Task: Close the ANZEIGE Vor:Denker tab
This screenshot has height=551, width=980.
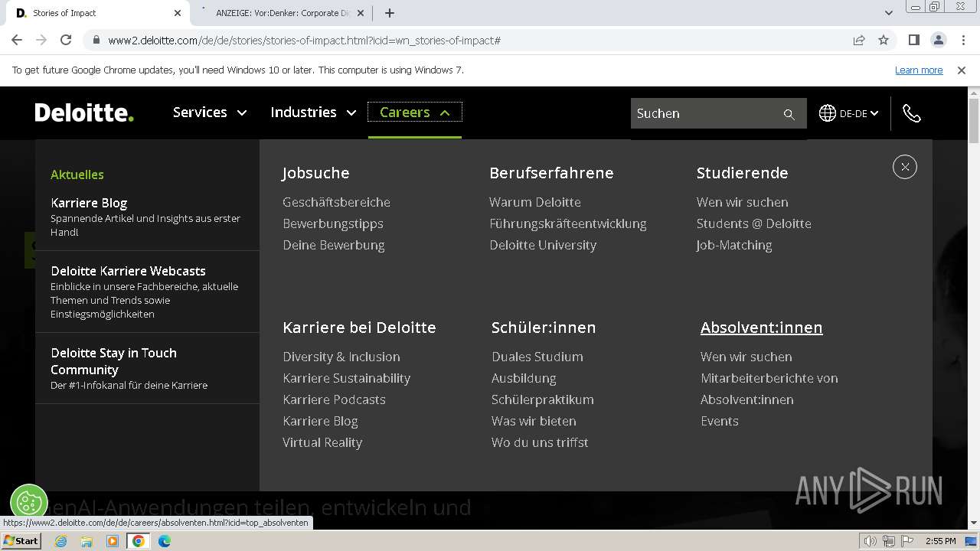Action: pyautogui.click(x=361, y=13)
